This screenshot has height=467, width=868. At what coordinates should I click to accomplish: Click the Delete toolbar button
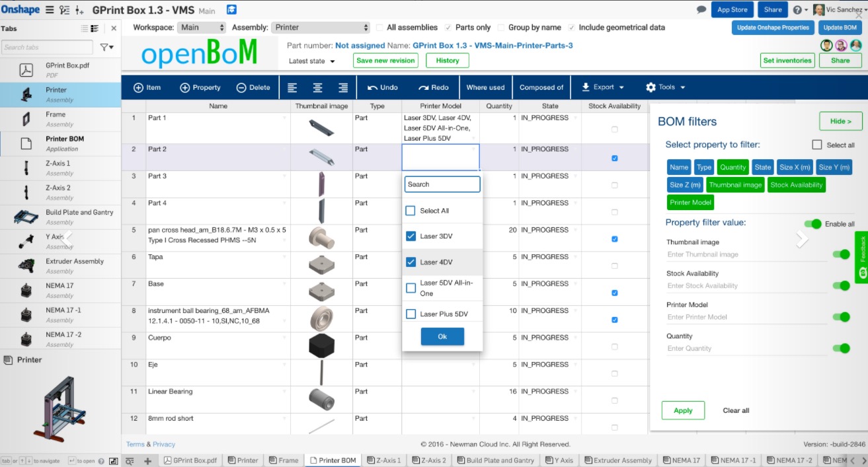pos(253,87)
